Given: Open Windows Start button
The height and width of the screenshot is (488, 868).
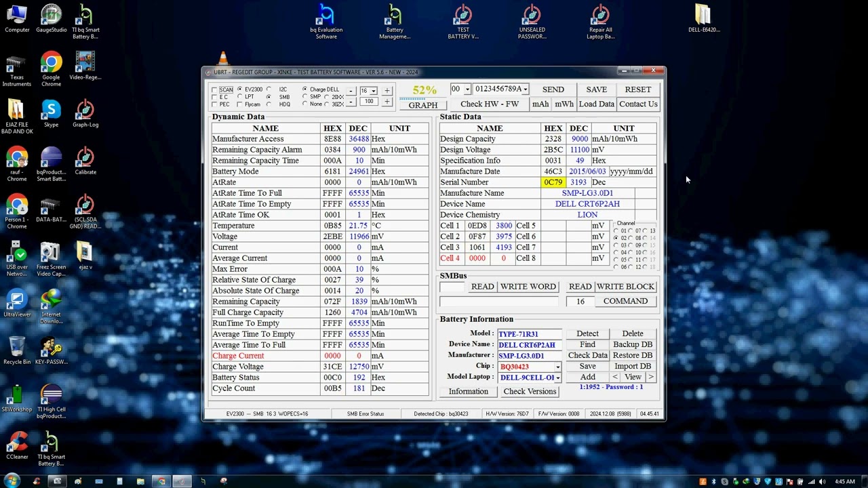Looking at the screenshot, I should tap(12, 481).
